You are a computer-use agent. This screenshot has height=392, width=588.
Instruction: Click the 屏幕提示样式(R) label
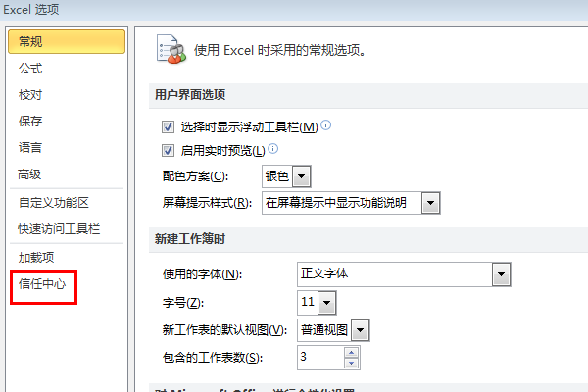(207, 203)
